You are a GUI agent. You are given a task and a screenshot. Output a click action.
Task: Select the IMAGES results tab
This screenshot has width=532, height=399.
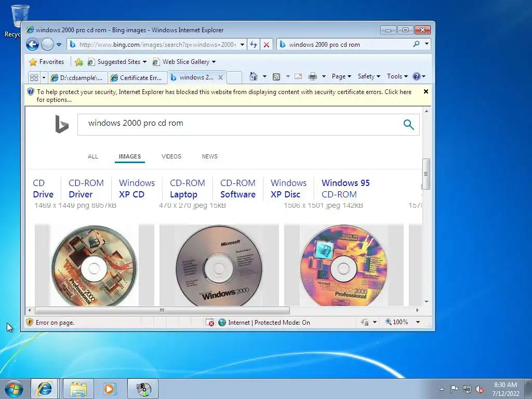tap(129, 156)
